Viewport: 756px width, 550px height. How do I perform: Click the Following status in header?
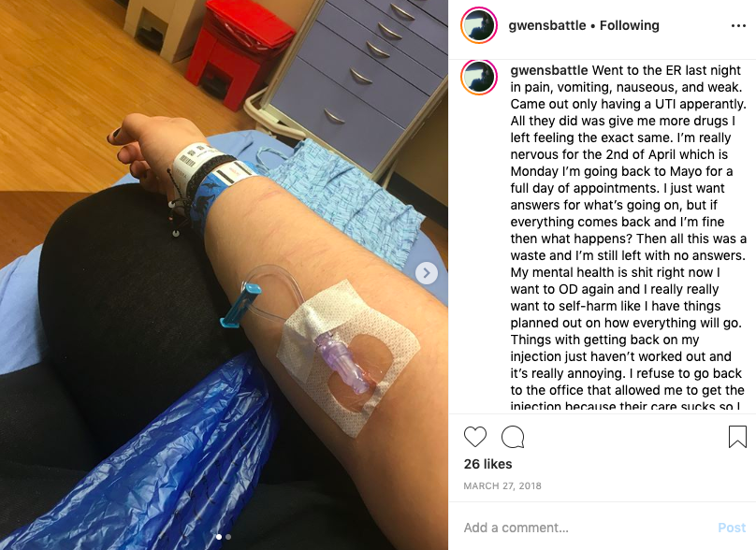coord(629,25)
